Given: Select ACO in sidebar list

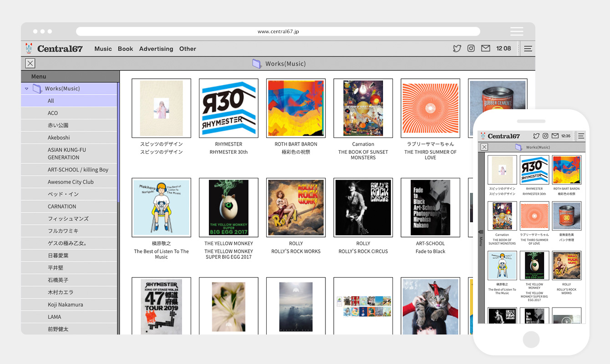Looking at the screenshot, I should pos(69,113).
